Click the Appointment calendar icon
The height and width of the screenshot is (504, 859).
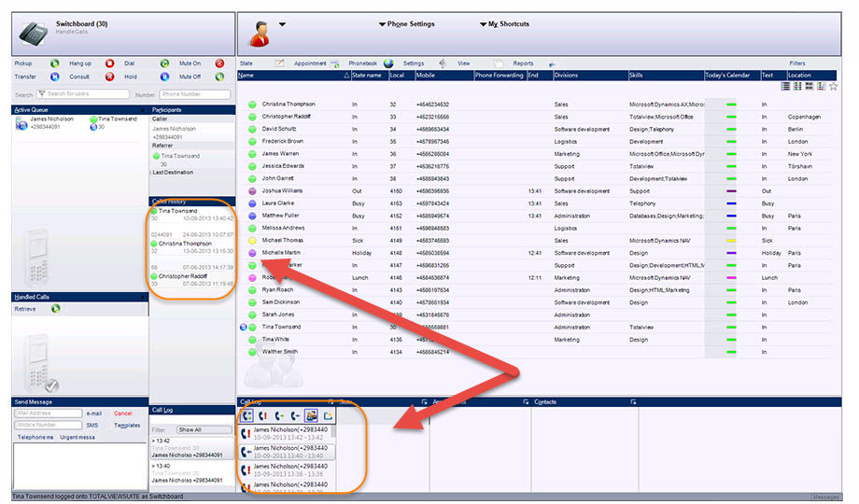click(334, 63)
